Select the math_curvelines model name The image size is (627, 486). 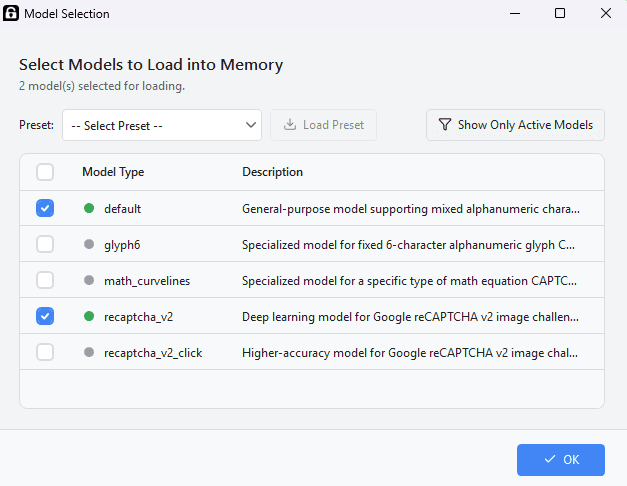click(147, 281)
